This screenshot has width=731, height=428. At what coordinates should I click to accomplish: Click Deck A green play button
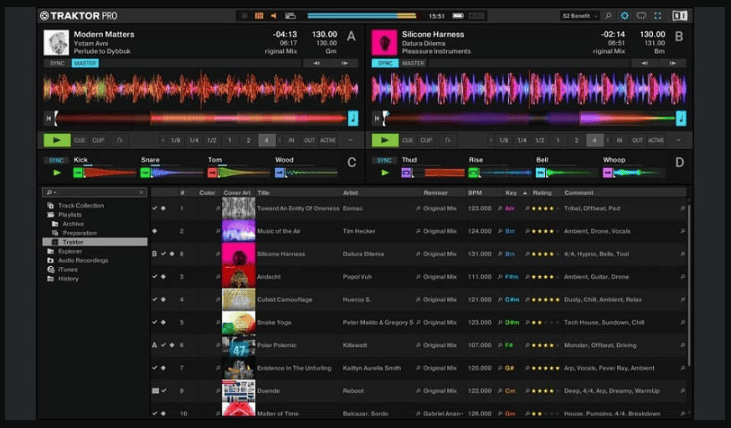[57, 140]
